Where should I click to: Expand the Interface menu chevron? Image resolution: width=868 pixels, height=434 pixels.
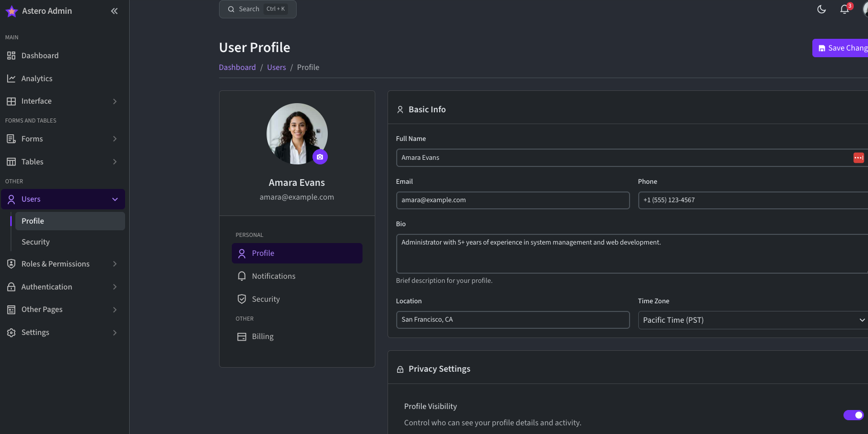(115, 101)
